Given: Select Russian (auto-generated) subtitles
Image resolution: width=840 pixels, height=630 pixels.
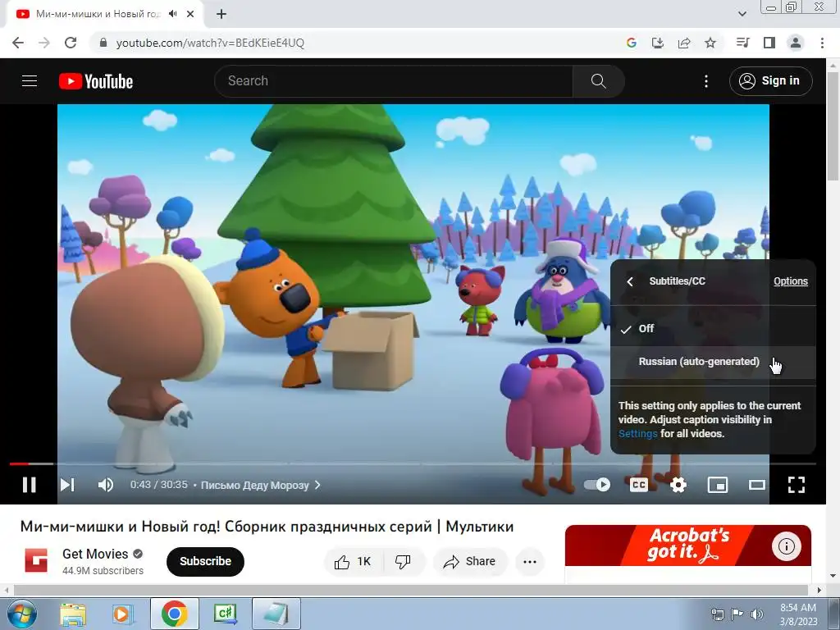Looking at the screenshot, I should 713,362.
